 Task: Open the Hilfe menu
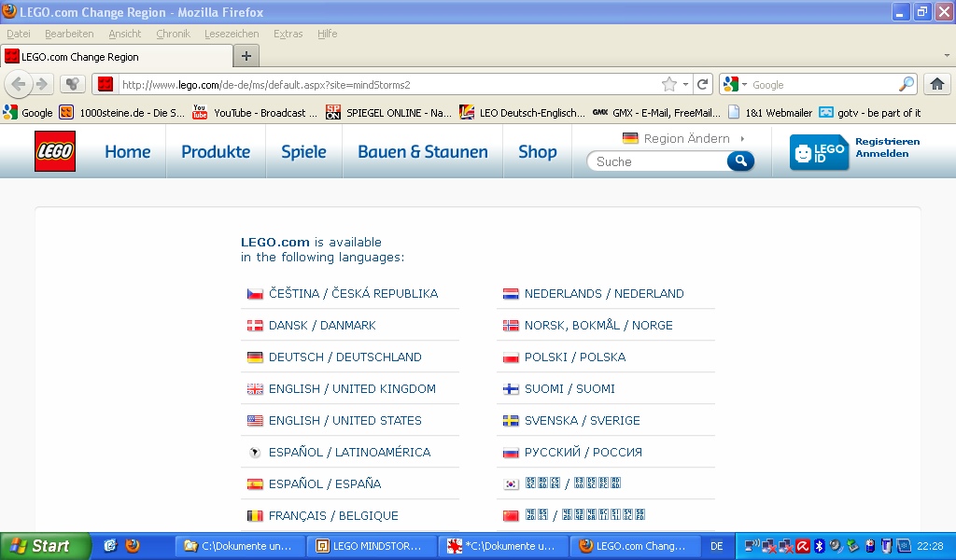click(327, 34)
